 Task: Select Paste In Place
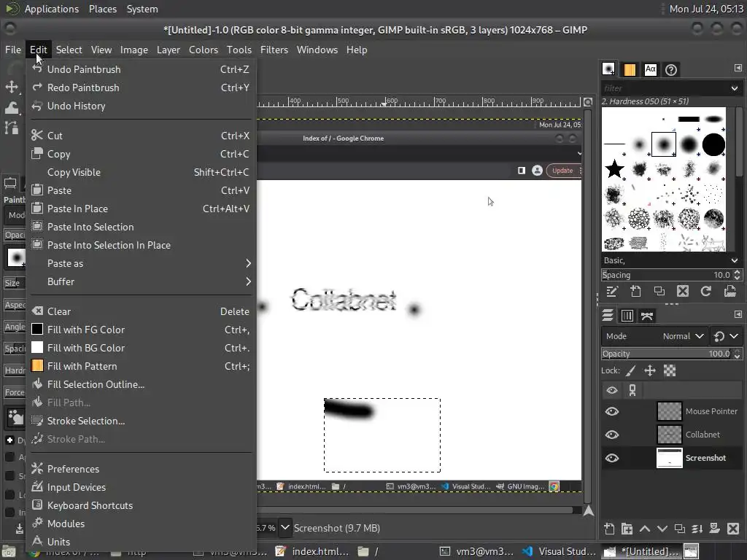(141, 209)
